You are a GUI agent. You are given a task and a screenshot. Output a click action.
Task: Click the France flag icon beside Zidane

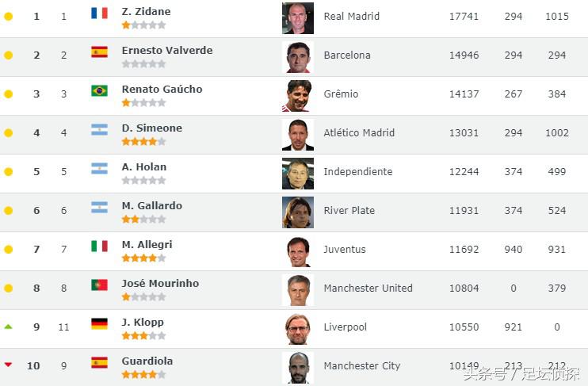99,13
